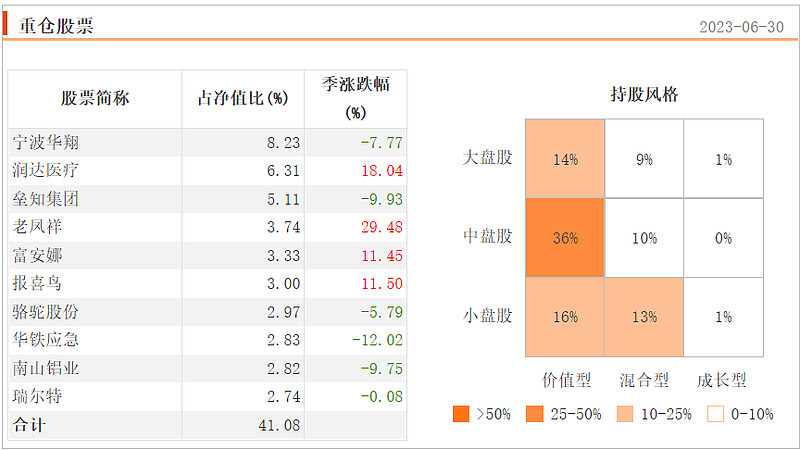Click the 16% small-cap value cell

point(565,317)
